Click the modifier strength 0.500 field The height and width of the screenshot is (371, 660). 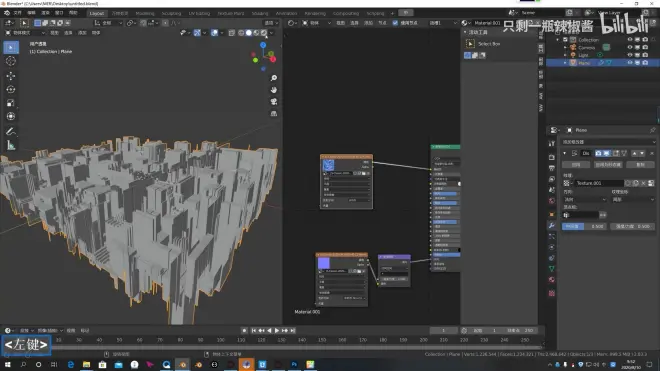point(632,227)
